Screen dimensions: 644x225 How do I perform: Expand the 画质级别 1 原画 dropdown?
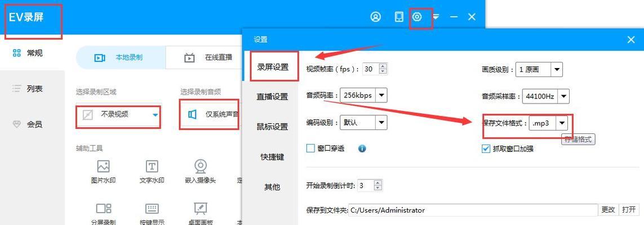(557, 69)
